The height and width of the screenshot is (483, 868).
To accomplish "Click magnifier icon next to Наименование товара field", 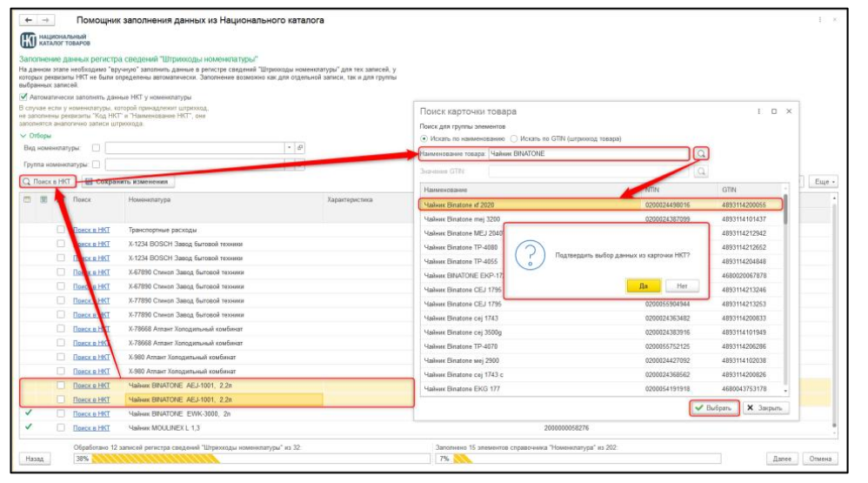I will (701, 153).
